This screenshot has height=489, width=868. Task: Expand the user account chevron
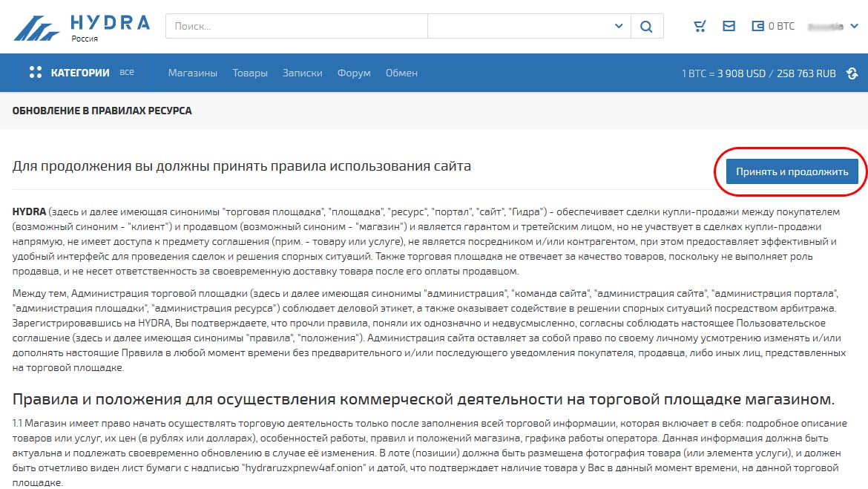point(854,26)
